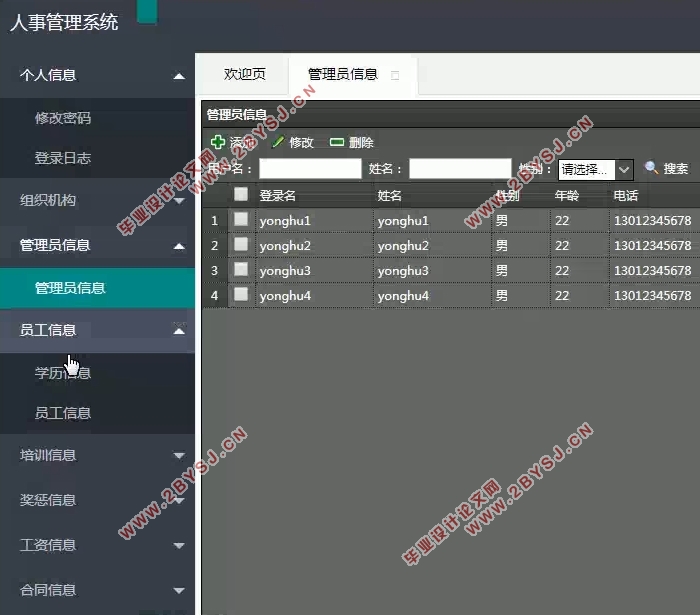Toggle the select-all checkbox in table header

point(241,195)
